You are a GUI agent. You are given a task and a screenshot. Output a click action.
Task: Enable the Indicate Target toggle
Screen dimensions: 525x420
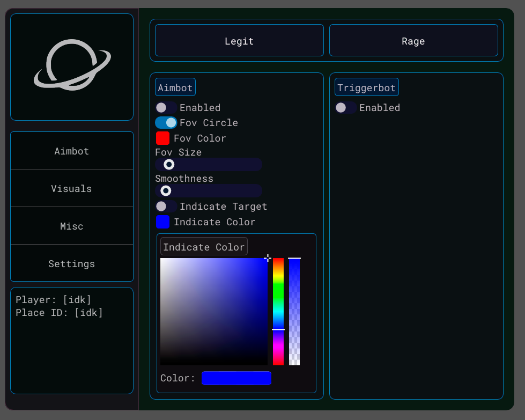pyautogui.click(x=166, y=206)
